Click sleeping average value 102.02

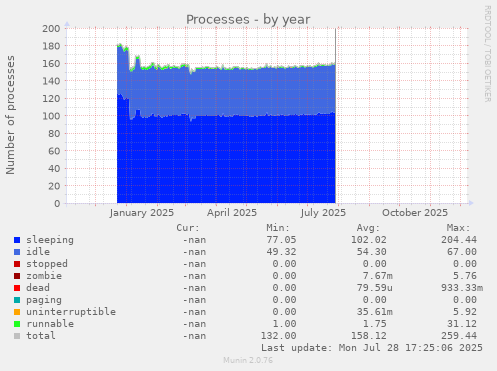click(x=369, y=240)
